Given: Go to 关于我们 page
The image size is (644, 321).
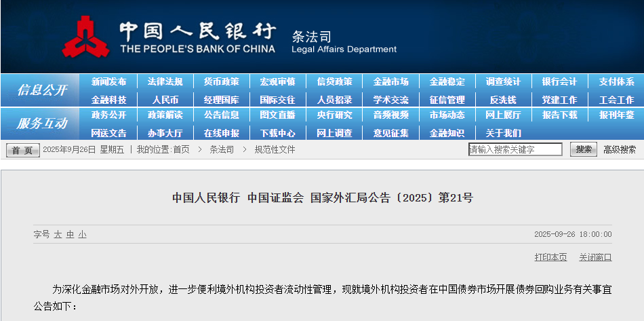Looking at the screenshot, I should (x=503, y=133).
